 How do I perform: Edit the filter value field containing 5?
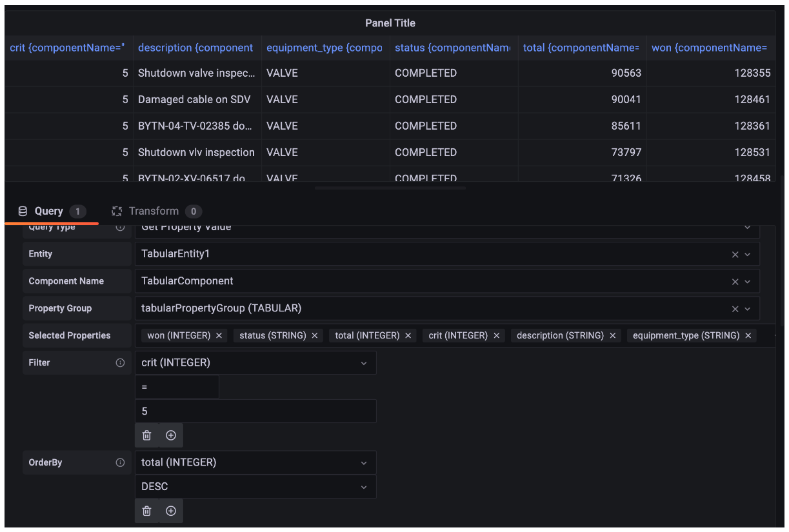255,411
